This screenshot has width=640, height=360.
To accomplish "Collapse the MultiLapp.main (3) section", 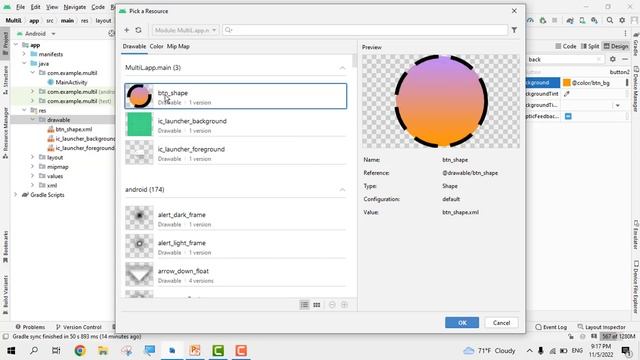I will click(342, 68).
